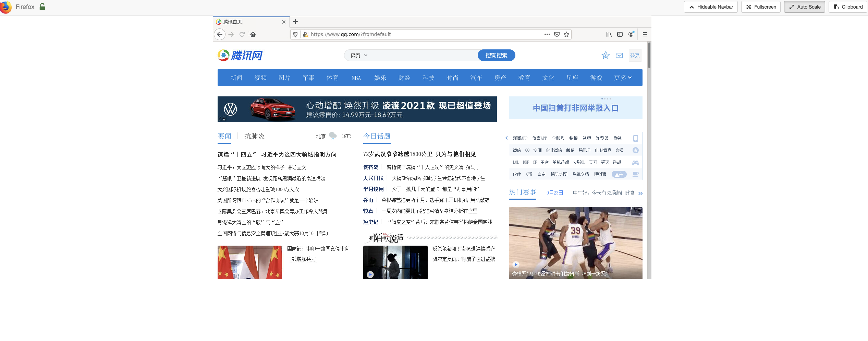Open the Firefox home page icon

click(253, 34)
